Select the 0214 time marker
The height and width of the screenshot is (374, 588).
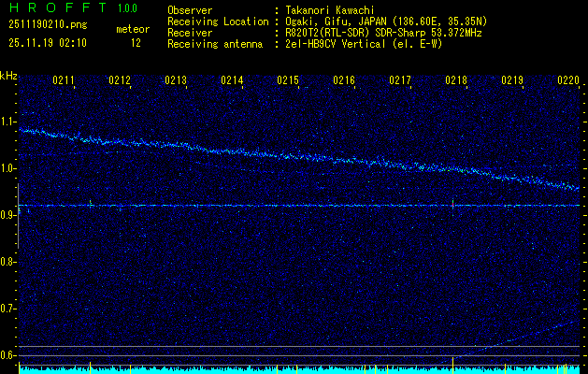point(232,81)
